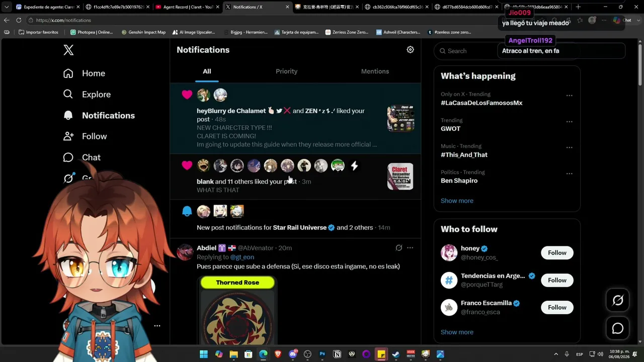Open Importar favoritos bookmark
The height and width of the screenshot is (362, 644).
[38, 32]
